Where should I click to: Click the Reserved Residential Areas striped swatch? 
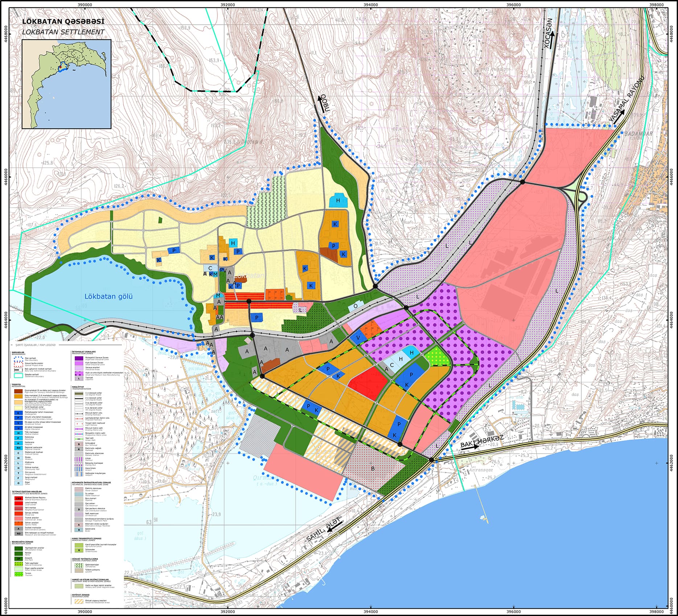[x=78, y=601]
